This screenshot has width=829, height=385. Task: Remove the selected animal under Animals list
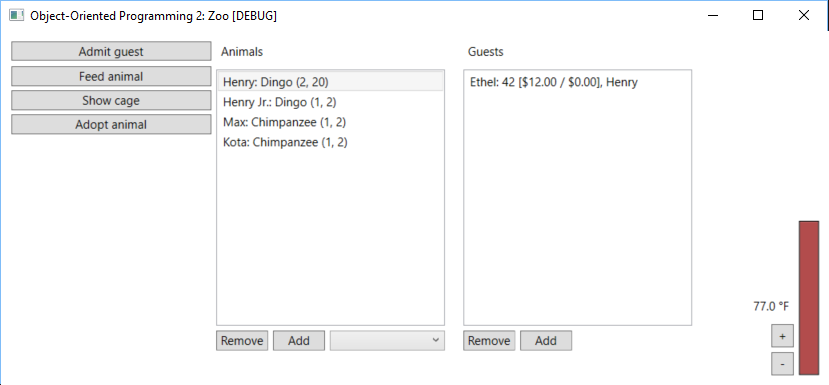pyautogui.click(x=242, y=341)
